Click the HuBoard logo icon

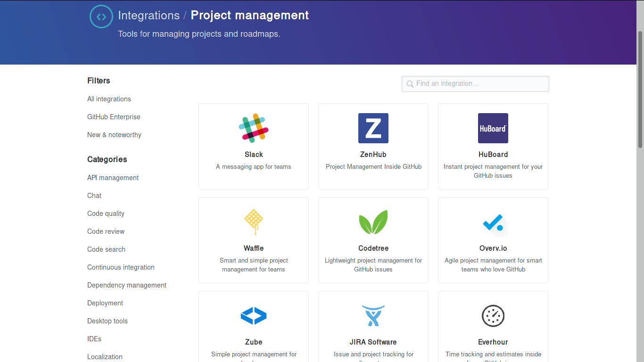coord(493,128)
